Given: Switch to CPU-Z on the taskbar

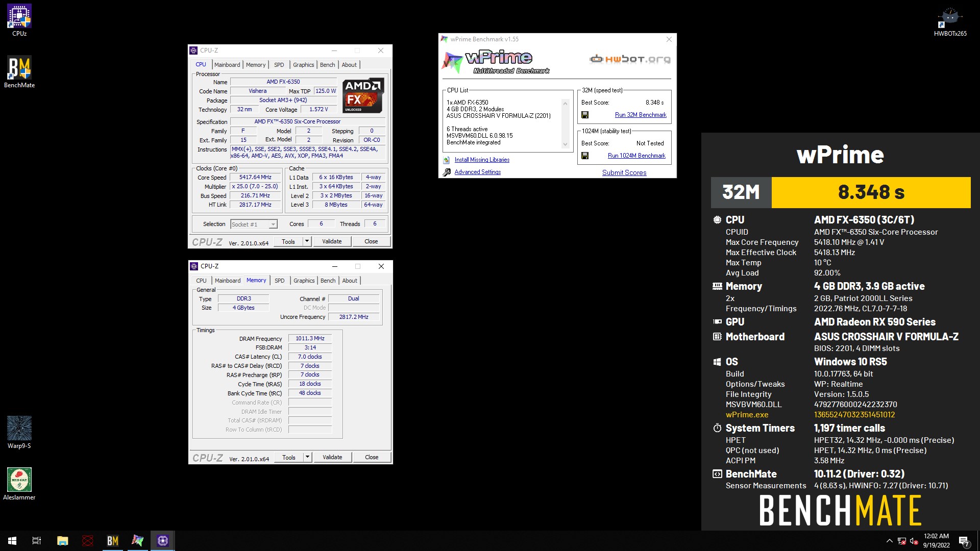Looking at the screenshot, I should coord(163,541).
